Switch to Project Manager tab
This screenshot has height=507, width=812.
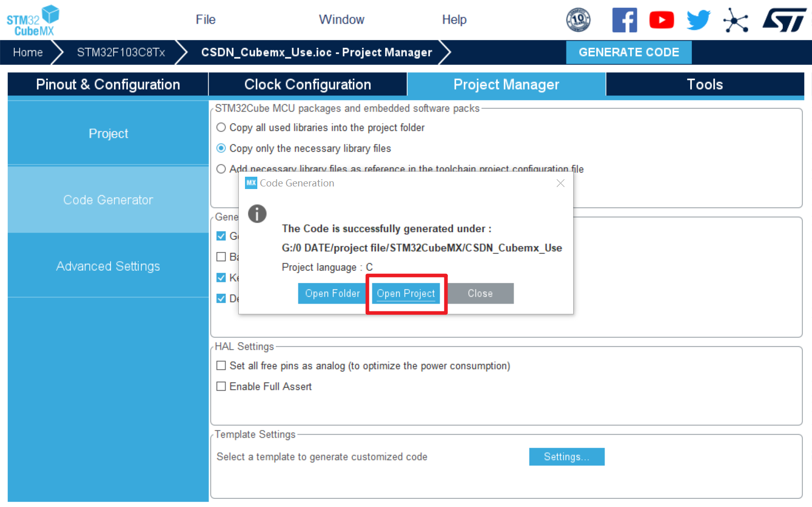(506, 84)
